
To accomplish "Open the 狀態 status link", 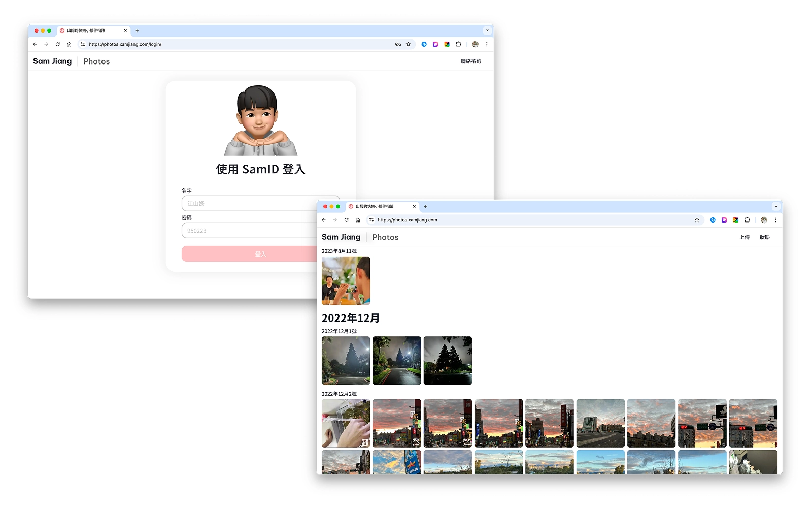I will [765, 237].
